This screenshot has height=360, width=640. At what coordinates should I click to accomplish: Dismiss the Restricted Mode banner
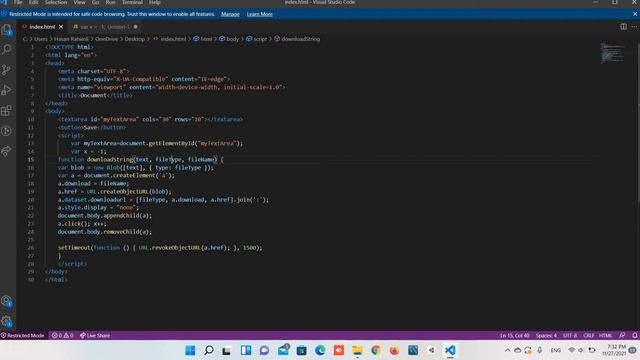(635, 14)
